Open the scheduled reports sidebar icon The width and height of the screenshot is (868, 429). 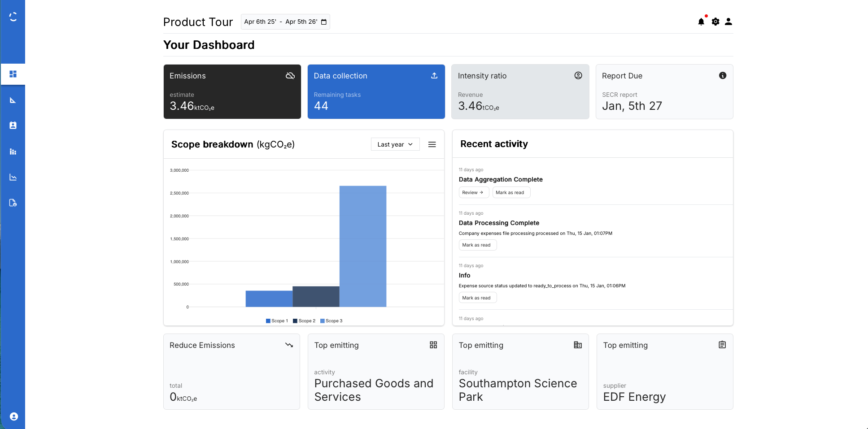13,203
